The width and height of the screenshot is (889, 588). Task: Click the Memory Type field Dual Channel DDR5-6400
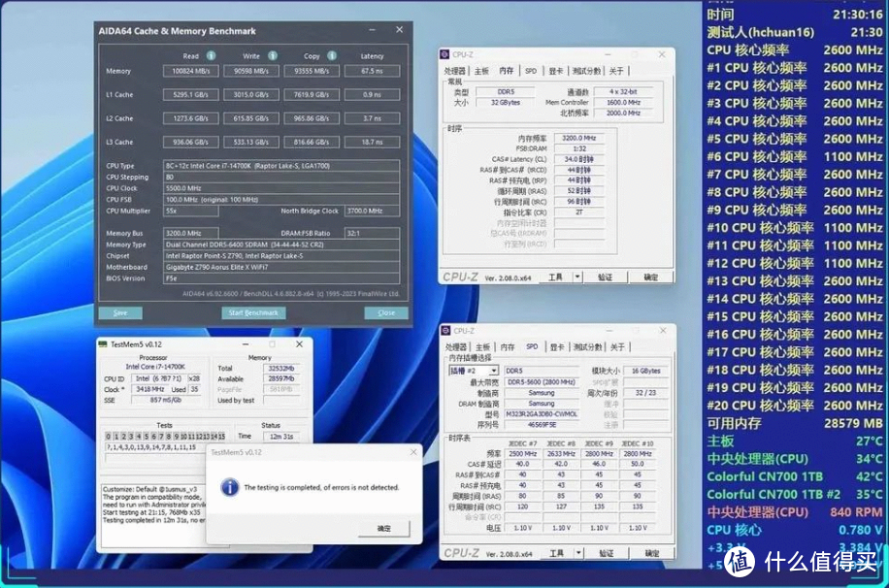[x=281, y=245]
